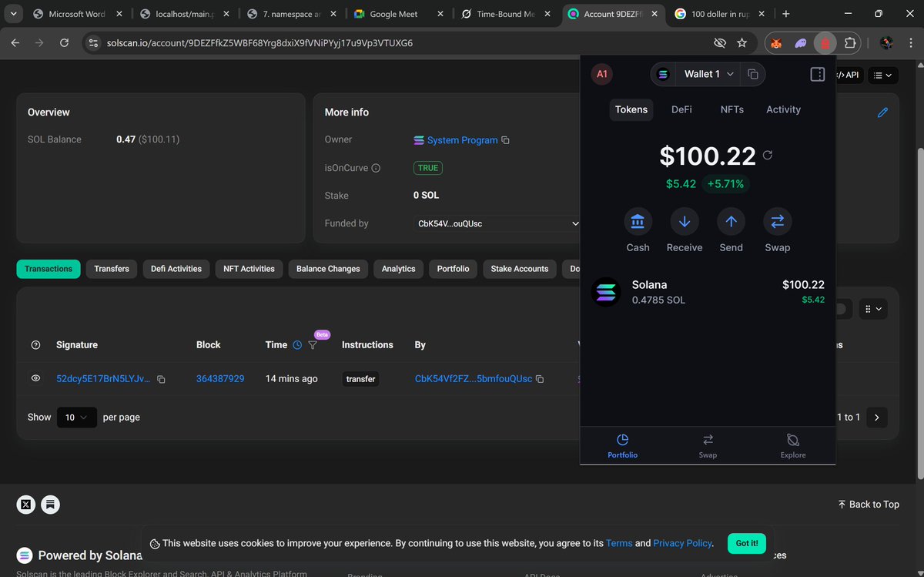Go to next page of transactions
924x577 pixels.
[876, 417]
